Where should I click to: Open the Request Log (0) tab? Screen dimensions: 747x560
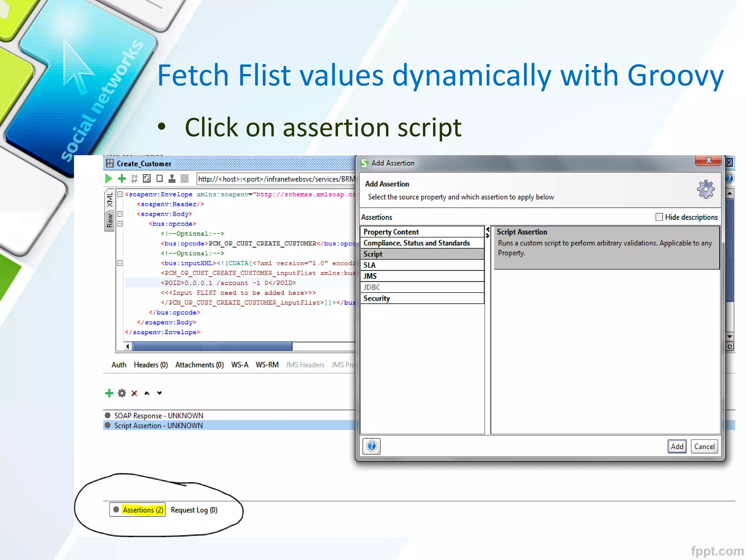point(194,510)
